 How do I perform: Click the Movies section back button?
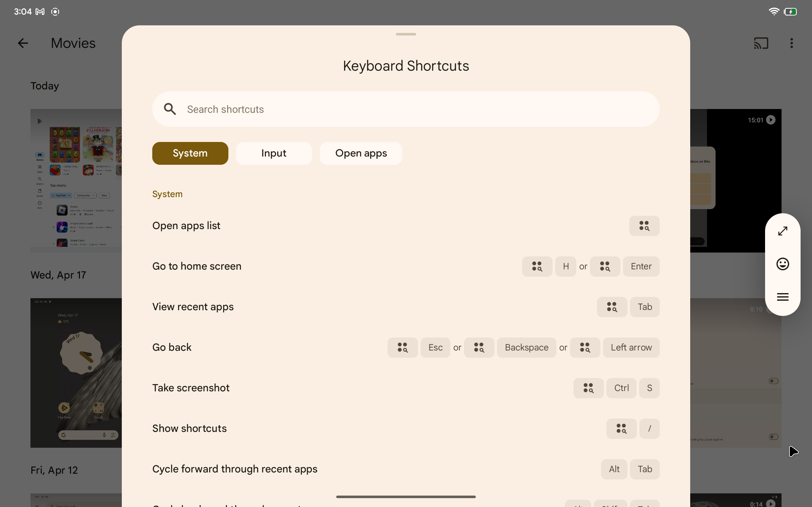point(22,43)
